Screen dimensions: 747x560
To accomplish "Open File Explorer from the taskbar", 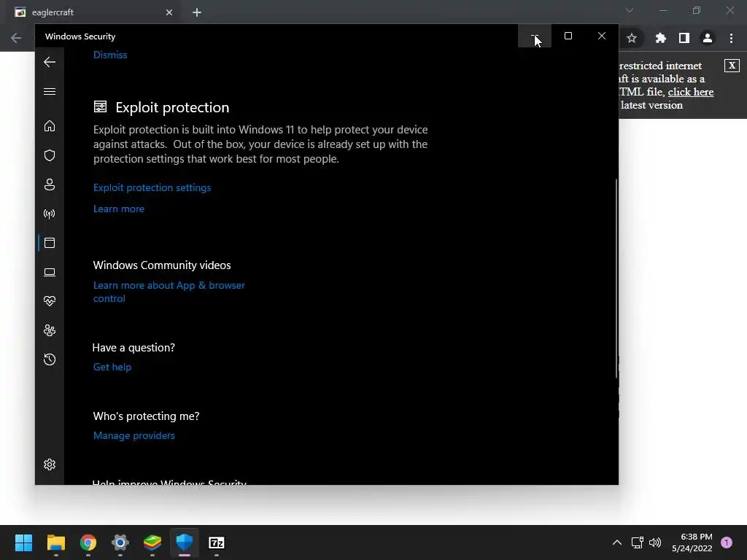I will click(x=56, y=542).
